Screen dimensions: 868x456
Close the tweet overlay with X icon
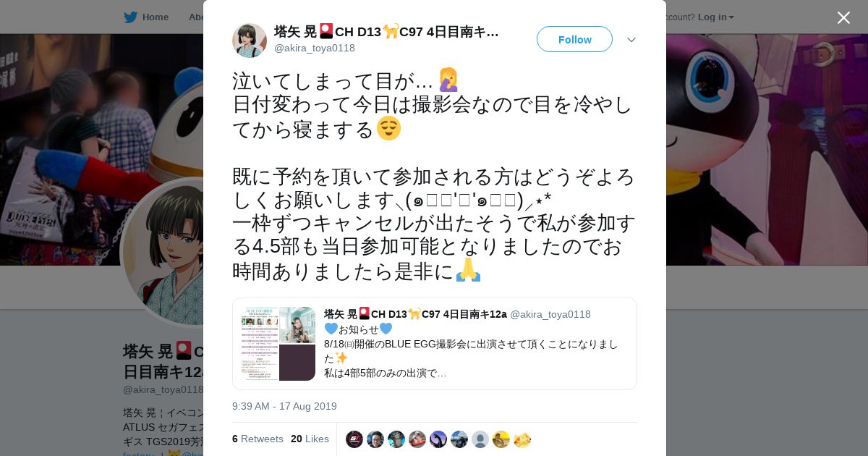coord(843,17)
